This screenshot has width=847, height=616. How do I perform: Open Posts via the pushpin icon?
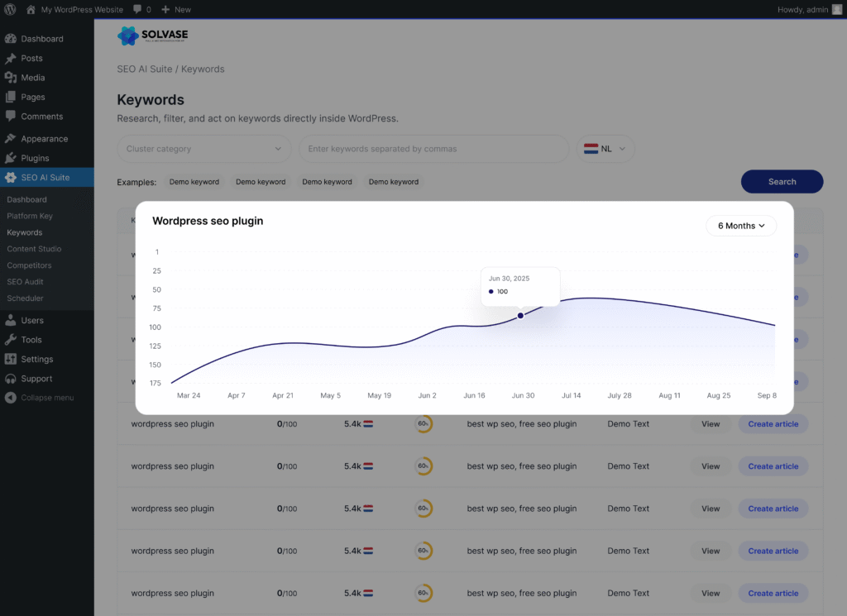(x=10, y=59)
